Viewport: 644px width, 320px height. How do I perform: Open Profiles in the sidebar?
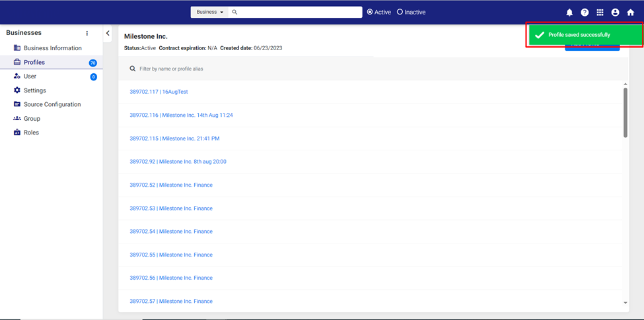34,63
